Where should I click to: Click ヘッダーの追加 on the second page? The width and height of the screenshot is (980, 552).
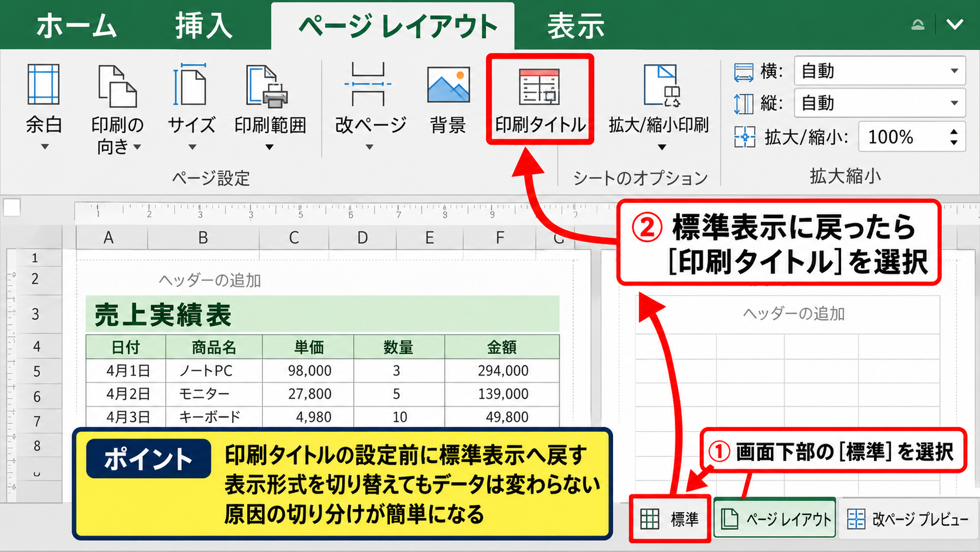[794, 314]
